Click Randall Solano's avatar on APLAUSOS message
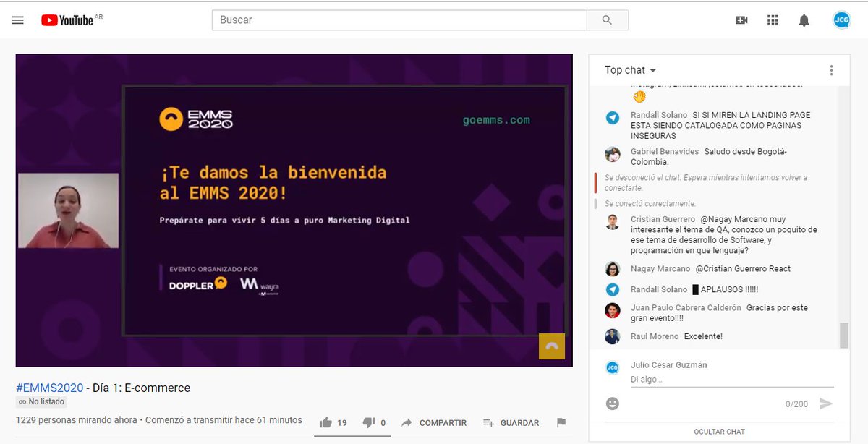This screenshot has width=868, height=444. click(613, 289)
